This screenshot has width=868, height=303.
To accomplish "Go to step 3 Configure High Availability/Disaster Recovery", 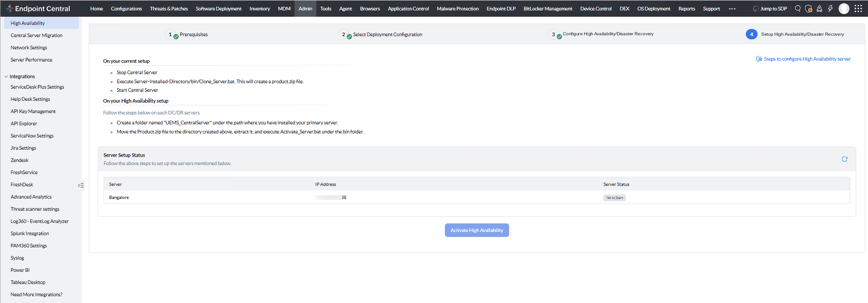I will coord(601,34).
